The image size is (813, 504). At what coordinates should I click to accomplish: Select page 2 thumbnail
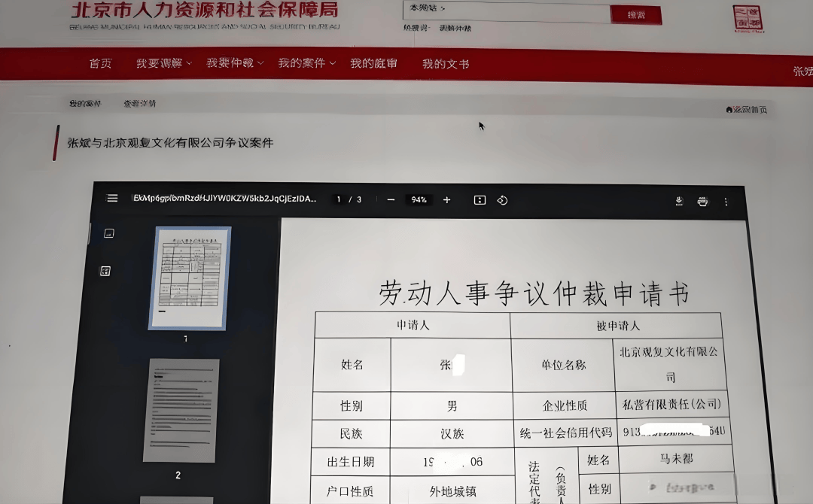pos(181,410)
